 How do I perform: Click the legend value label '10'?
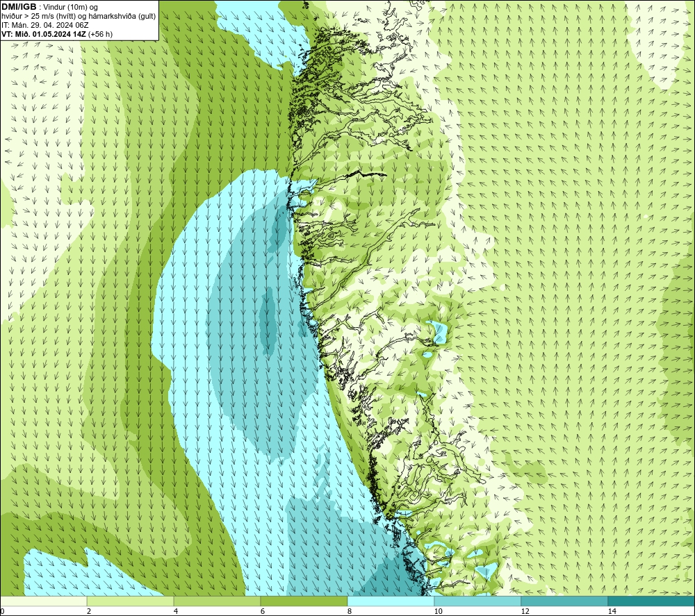[x=438, y=611]
